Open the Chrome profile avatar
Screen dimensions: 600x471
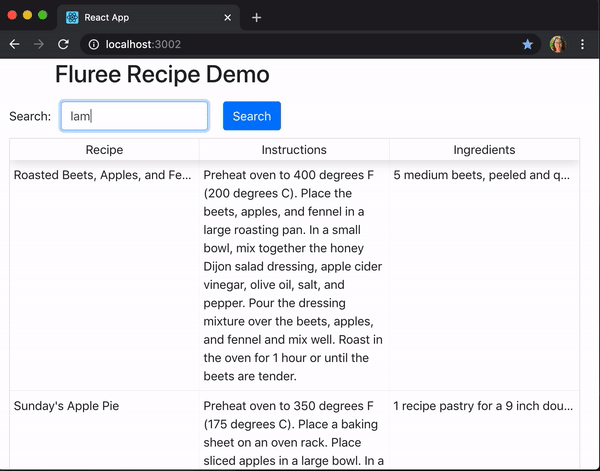558,44
